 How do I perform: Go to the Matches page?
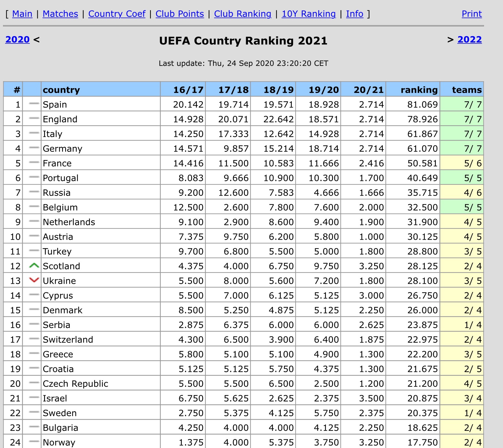coord(60,14)
